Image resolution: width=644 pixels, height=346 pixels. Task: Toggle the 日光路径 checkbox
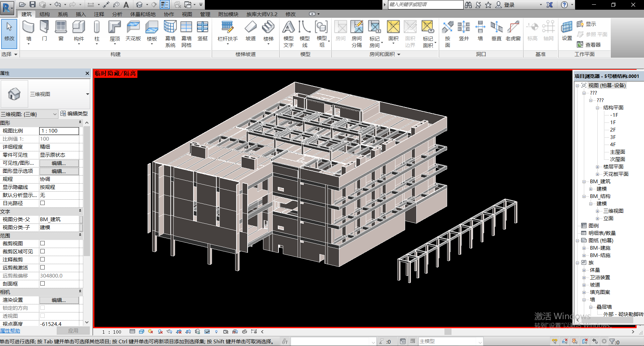[42, 203]
